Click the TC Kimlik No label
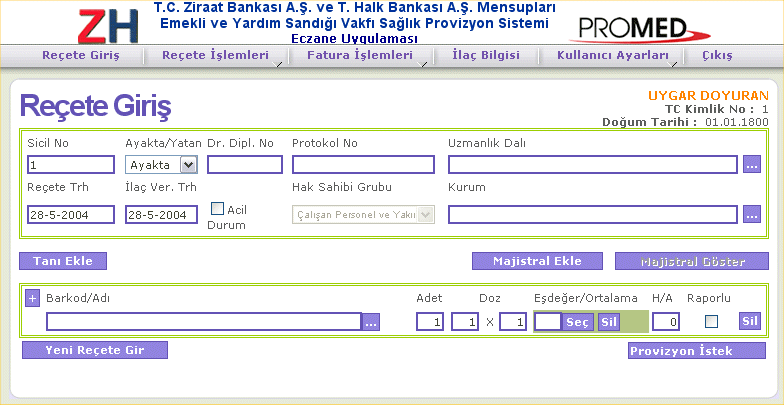This screenshot has width=784, height=405. pyautogui.click(x=710, y=109)
